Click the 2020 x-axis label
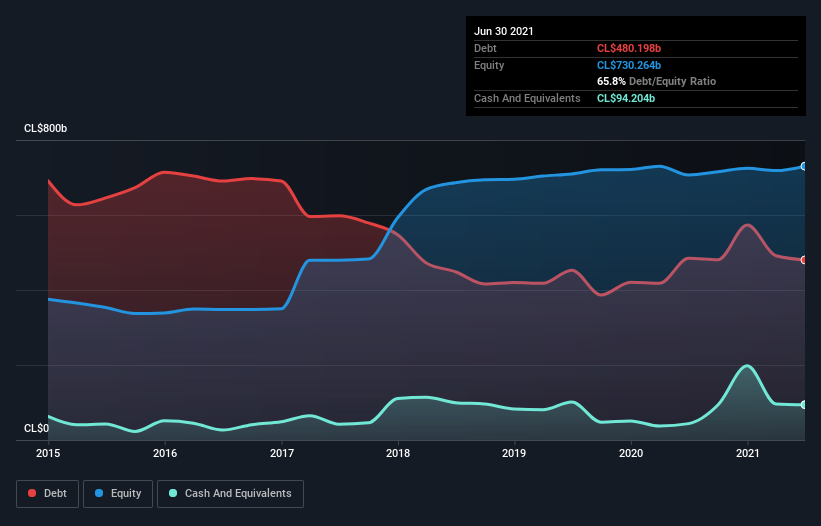This screenshot has width=821, height=526. tap(631, 453)
